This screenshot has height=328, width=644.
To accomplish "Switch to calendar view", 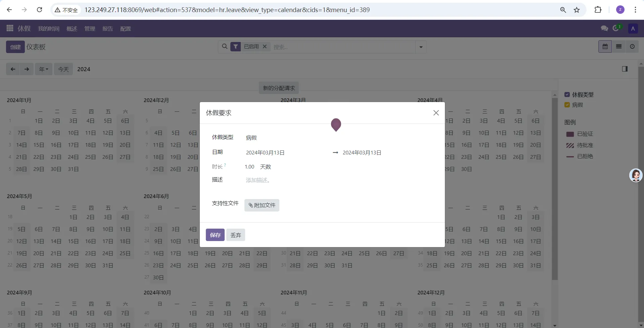I will [605, 47].
